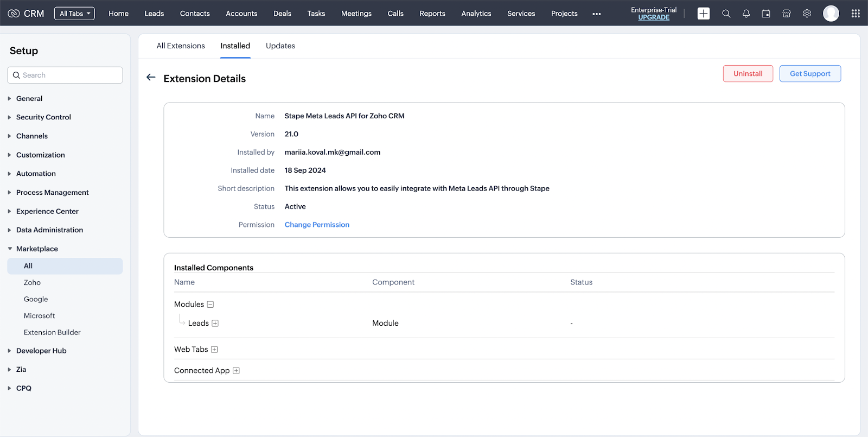Open Extension Builder in sidebar

click(x=52, y=332)
